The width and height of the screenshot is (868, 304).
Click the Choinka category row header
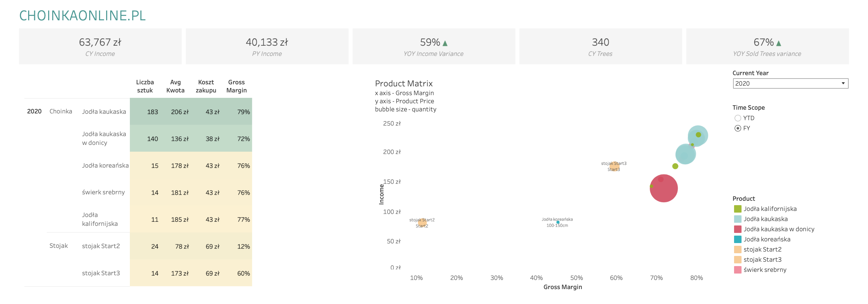click(x=61, y=111)
